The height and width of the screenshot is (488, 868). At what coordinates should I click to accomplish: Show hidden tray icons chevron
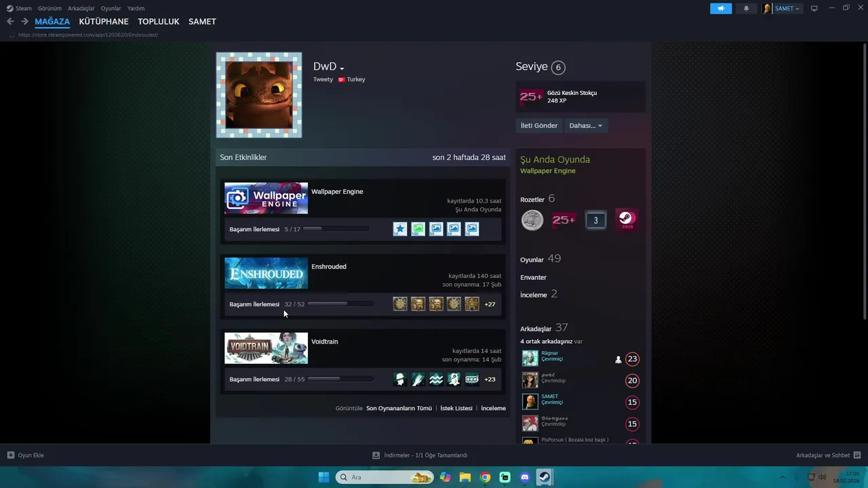782,477
